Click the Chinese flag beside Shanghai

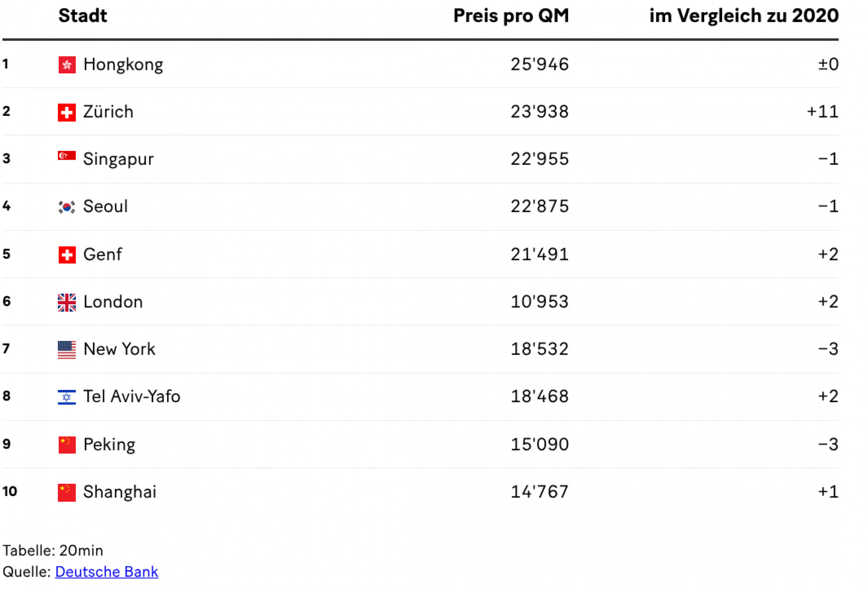[67, 492]
